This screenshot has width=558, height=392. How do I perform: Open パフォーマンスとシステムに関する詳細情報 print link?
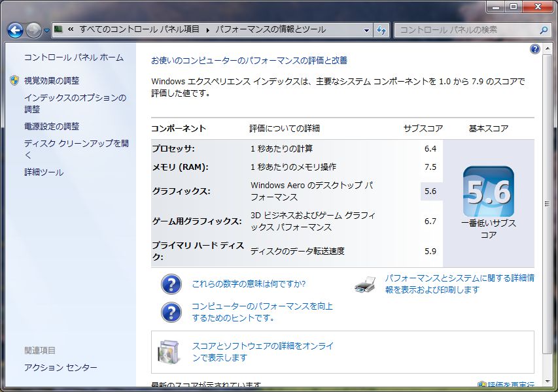point(459,284)
